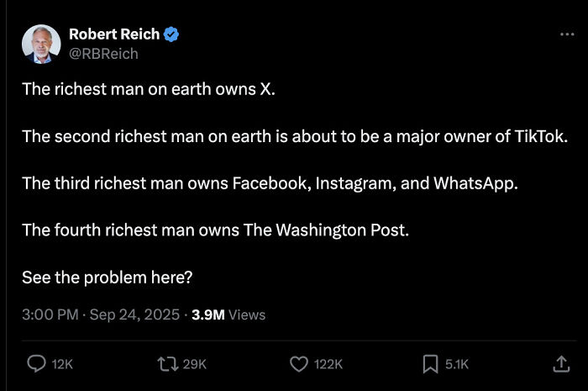Click the blue verified checkmark badge
588x391 pixels.
point(171,34)
